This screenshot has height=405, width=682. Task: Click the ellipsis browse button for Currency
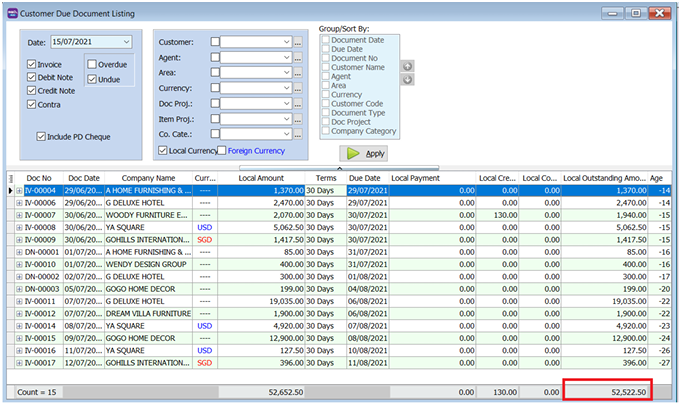(x=297, y=87)
